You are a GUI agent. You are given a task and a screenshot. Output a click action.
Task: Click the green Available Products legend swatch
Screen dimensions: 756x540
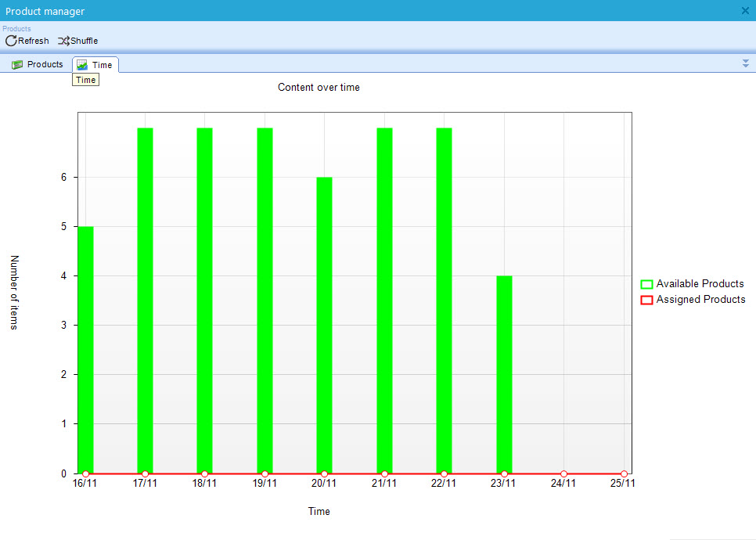pos(646,284)
